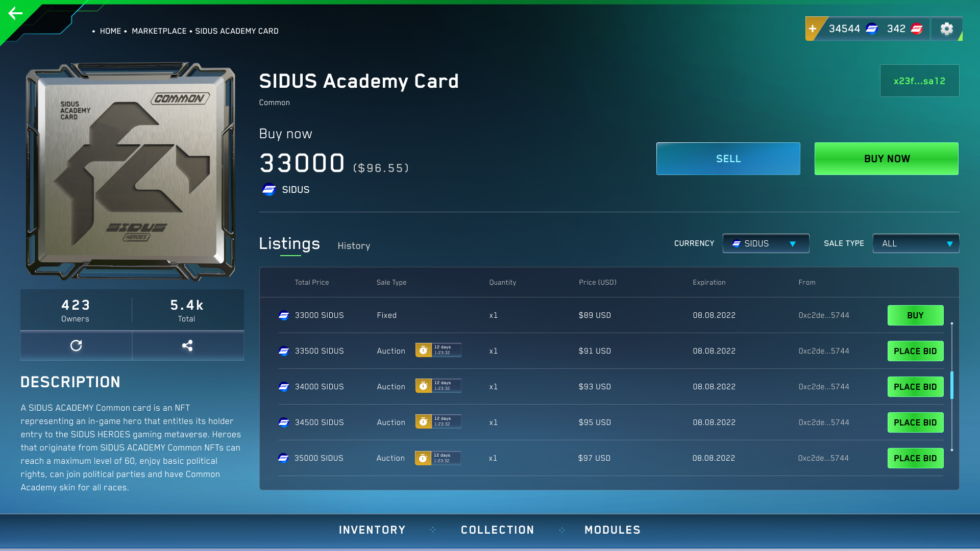This screenshot has height=551, width=980.
Task: Click the back arrow icon
Action: [16, 13]
